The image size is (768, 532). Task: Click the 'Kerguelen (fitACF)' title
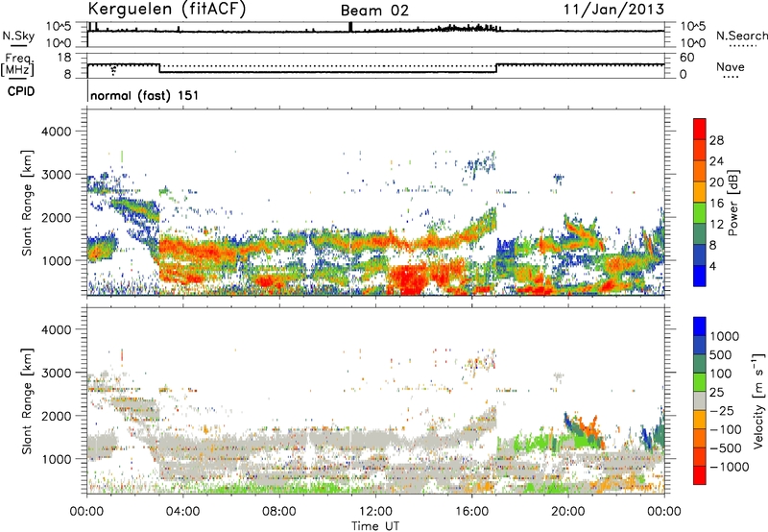166,9
